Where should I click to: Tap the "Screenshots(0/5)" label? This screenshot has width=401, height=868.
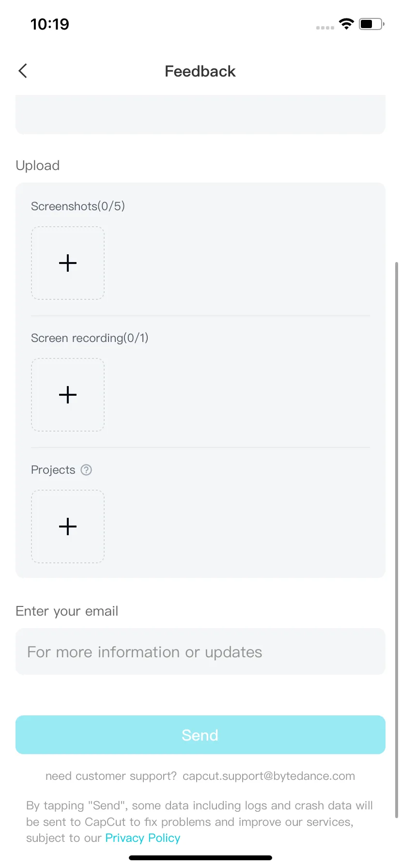click(78, 206)
